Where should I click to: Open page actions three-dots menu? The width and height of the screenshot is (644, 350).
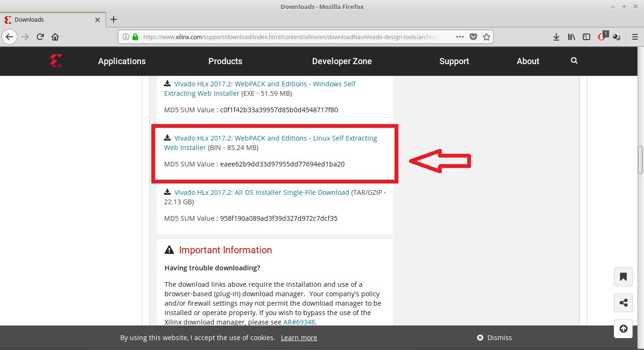tap(460, 37)
